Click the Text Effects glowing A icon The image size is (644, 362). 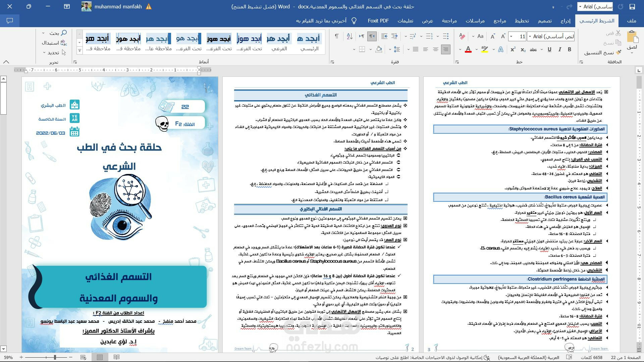point(501,50)
